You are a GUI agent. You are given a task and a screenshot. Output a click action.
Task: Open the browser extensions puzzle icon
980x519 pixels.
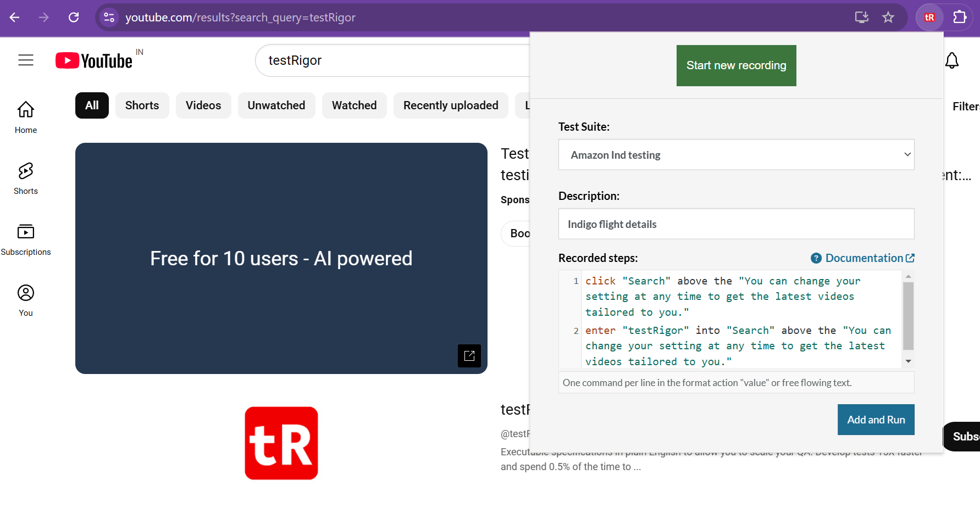point(960,18)
